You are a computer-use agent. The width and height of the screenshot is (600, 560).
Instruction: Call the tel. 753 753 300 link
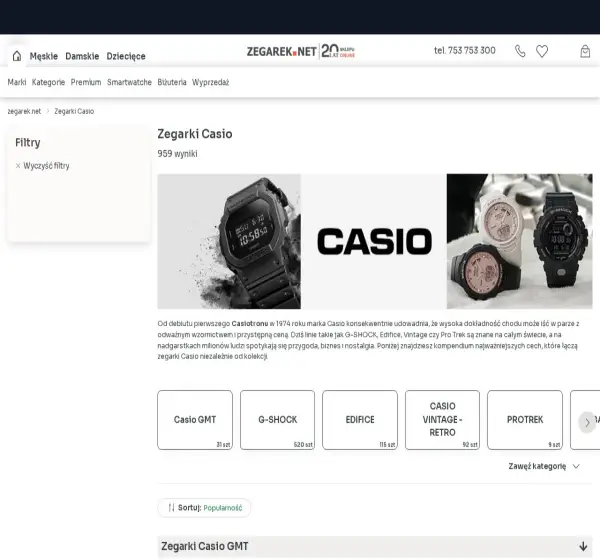pyautogui.click(x=465, y=51)
